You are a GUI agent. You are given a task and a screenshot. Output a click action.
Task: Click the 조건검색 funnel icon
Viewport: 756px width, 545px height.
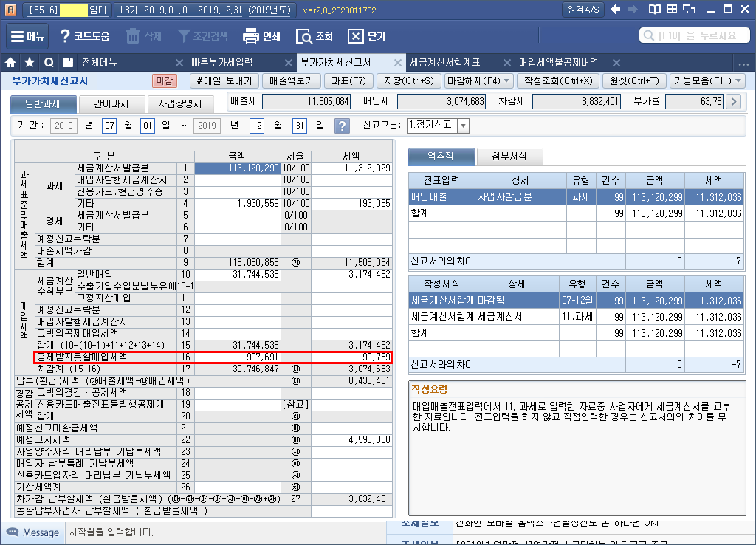click(x=184, y=36)
